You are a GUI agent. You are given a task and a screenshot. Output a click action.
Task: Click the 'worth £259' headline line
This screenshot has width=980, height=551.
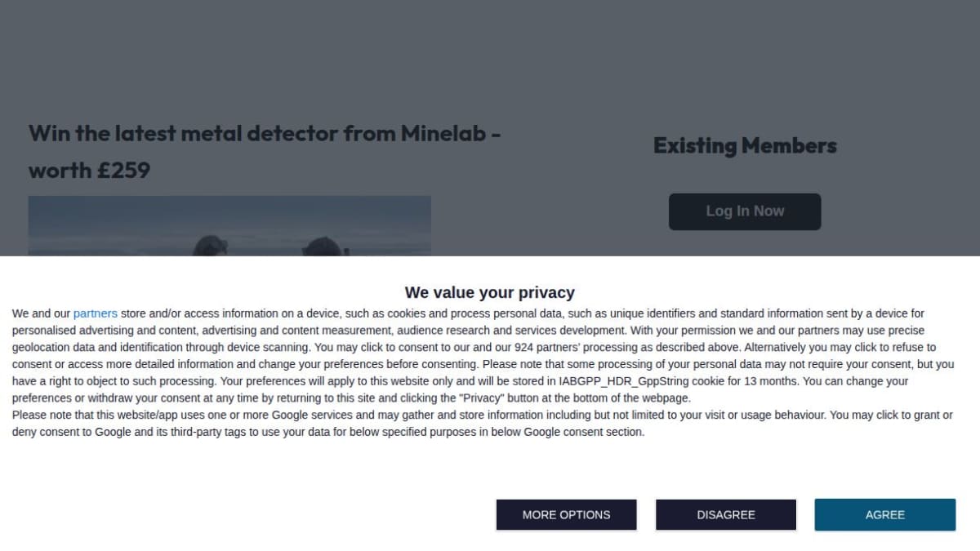coord(89,170)
